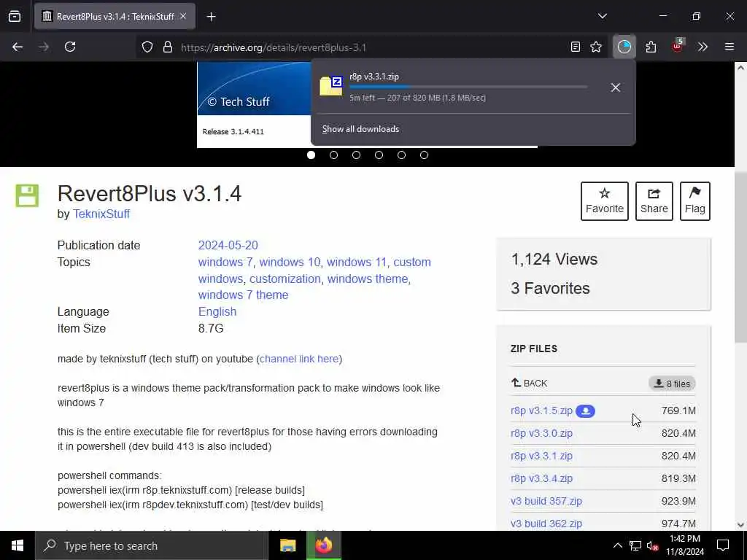
Task: Click the muted volume tray icon
Action: [653, 545]
